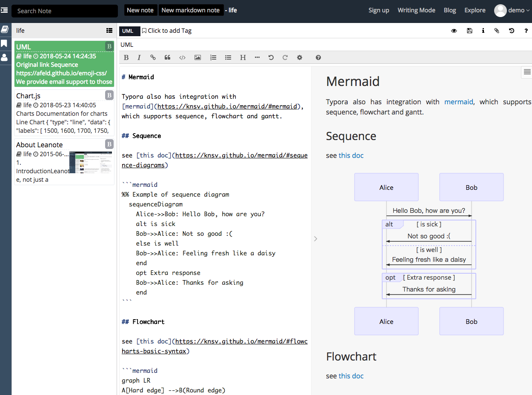Image resolution: width=532 pixels, height=395 pixels.
Task: Insert heading via H toolbar button
Action: (x=243, y=57)
